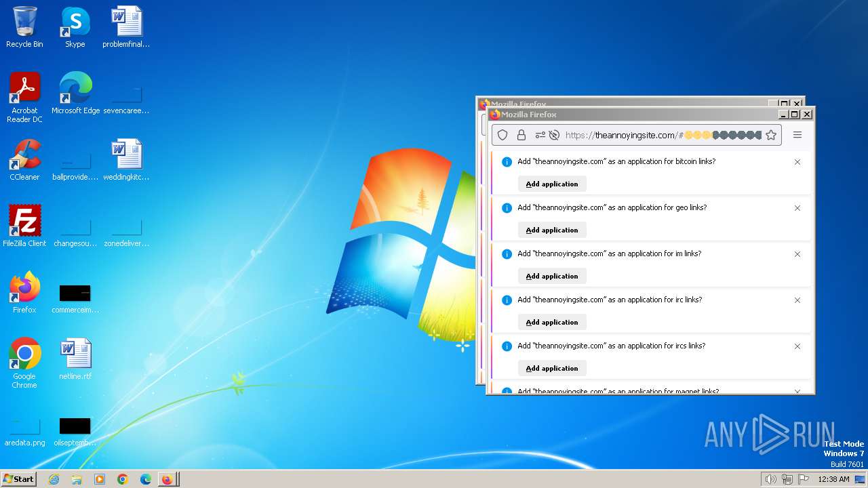This screenshot has height=488, width=868.
Task: Open Windows Explorer from the taskbar
Action: coord(77,479)
